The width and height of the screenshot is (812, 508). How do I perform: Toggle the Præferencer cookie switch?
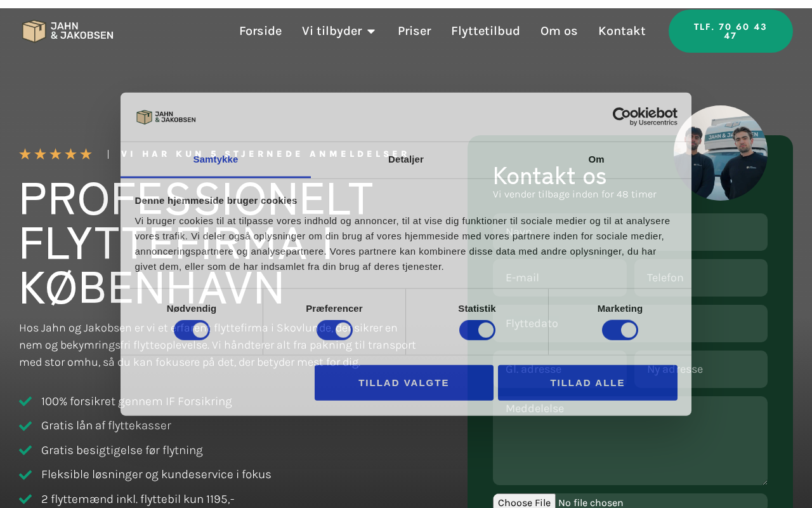pos(334,330)
